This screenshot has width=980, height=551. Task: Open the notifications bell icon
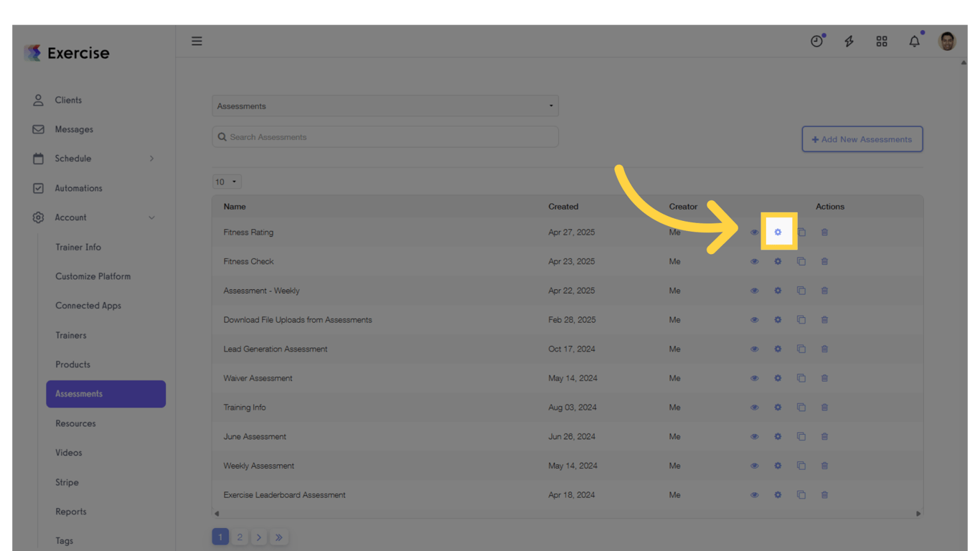(x=914, y=41)
